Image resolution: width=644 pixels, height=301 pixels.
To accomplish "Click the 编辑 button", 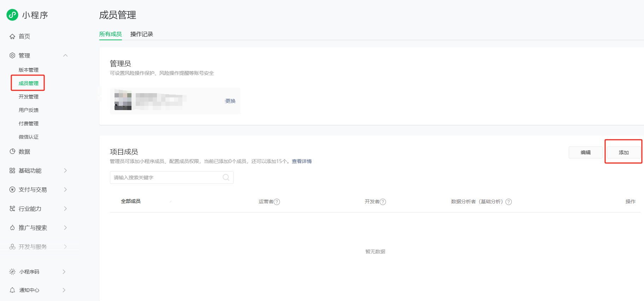I will [586, 152].
